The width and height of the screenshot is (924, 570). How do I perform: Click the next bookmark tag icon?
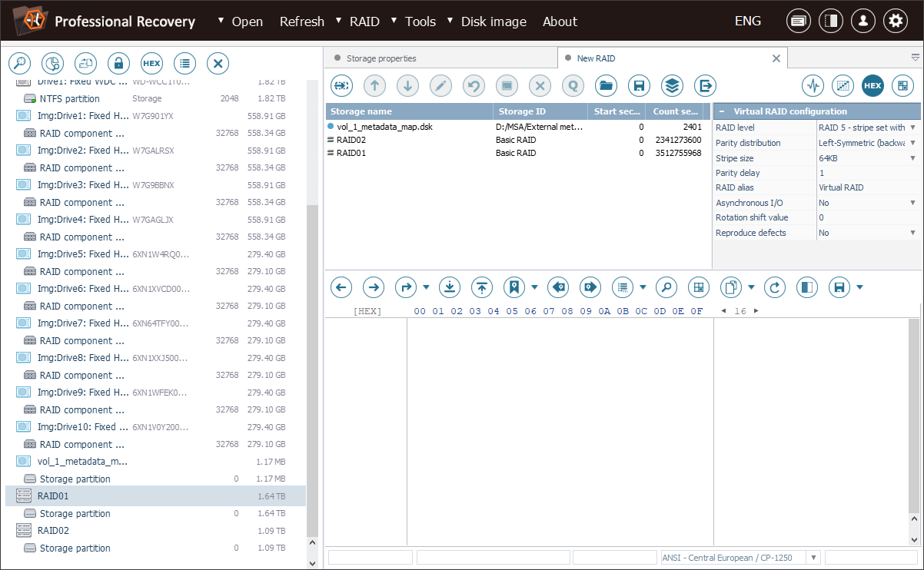pyautogui.click(x=590, y=287)
